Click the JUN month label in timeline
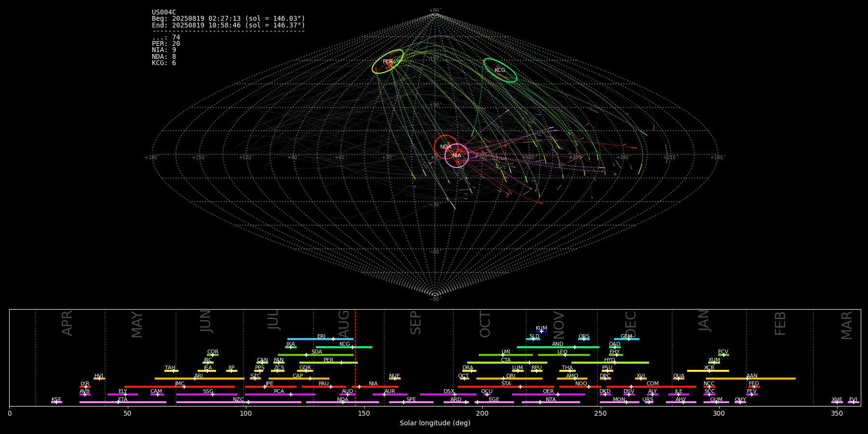 (x=206, y=321)
